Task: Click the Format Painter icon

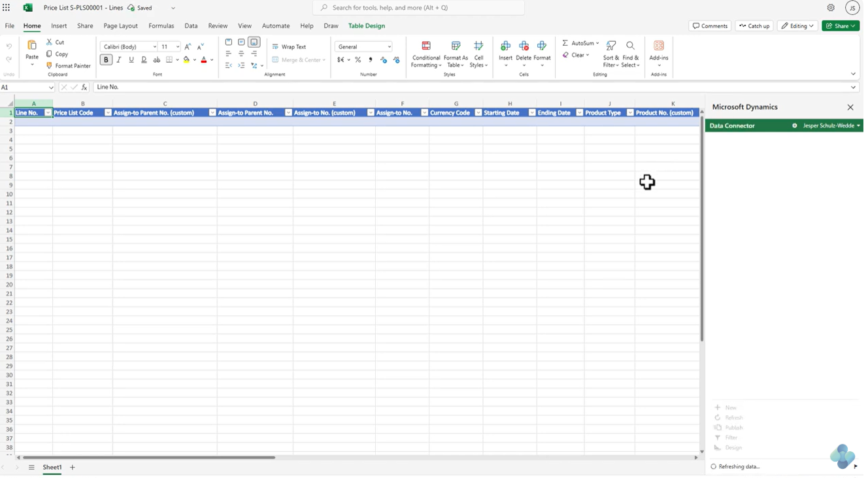Action: (x=49, y=65)
